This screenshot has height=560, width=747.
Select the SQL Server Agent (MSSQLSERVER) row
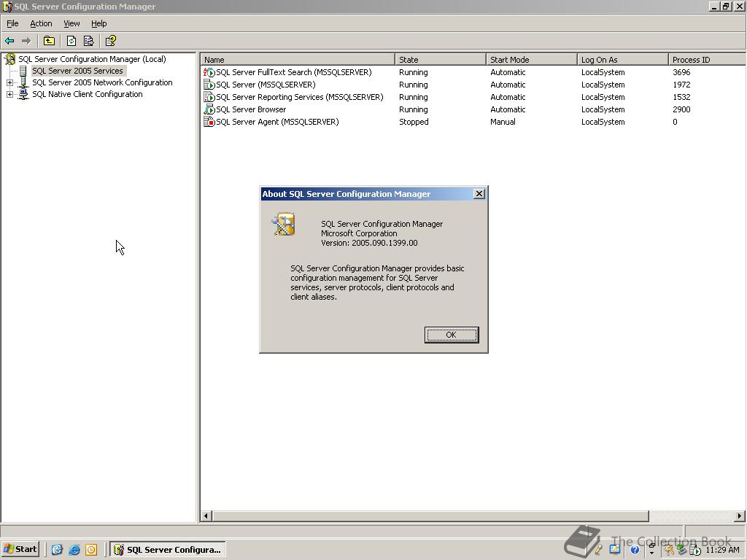click(473, 122)
